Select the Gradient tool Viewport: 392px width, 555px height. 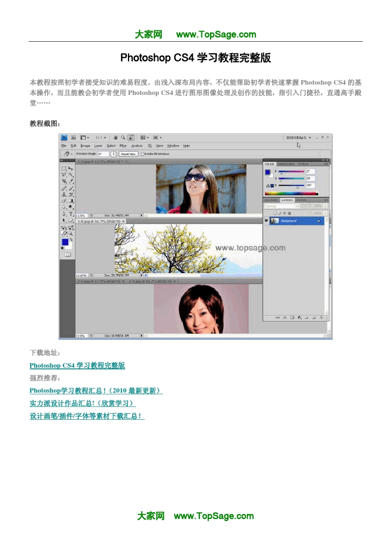click(x=71, y=201)
